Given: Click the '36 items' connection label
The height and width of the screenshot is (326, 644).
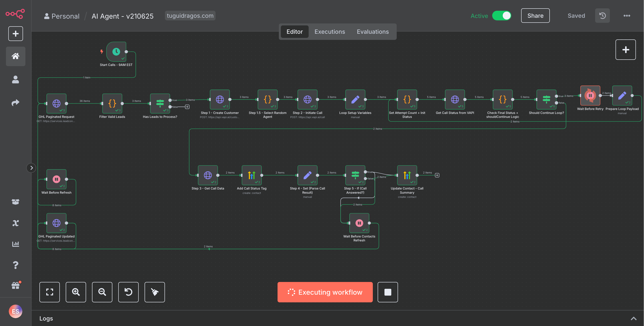Looking at the screenshot, I should point(85,101).
